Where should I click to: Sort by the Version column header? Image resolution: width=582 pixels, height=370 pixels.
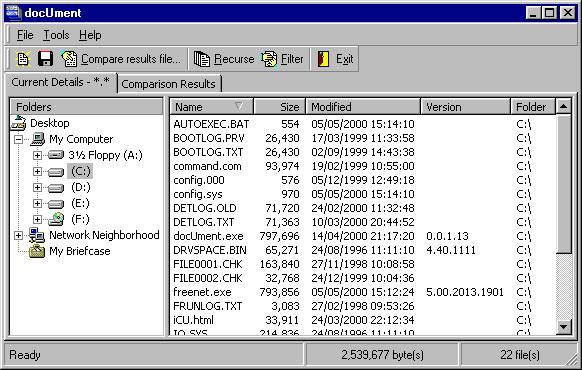click(466, 107)
